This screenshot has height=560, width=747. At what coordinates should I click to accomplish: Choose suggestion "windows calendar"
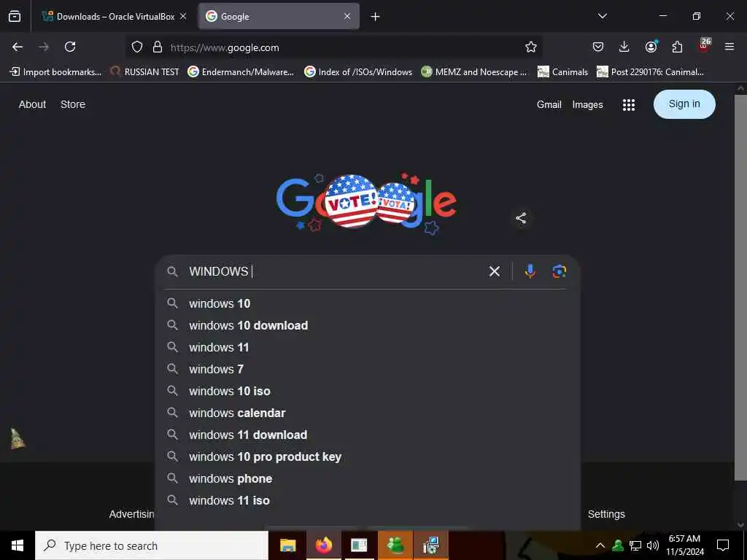[368, 413]
